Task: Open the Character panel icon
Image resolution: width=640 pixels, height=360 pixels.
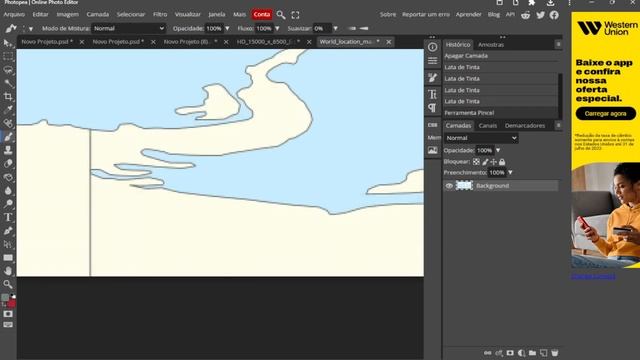Action: pos(432,94)
